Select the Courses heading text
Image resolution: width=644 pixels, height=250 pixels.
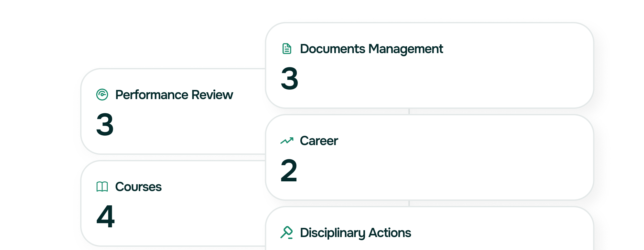138,187
